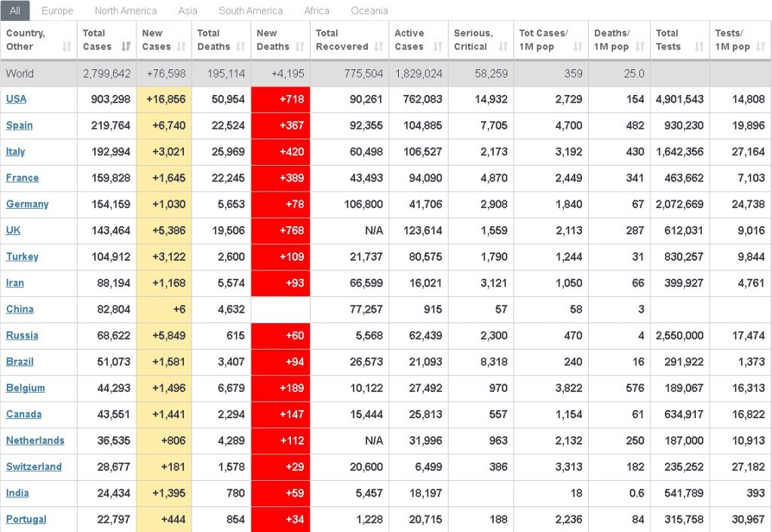Click World total cases value 2,799,642

107,74
